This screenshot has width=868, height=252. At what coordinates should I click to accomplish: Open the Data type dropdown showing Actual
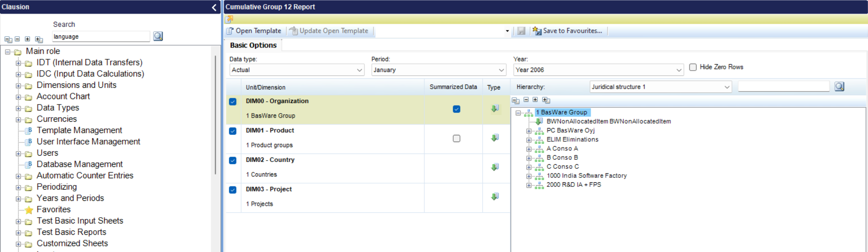[x=297, y=70]
